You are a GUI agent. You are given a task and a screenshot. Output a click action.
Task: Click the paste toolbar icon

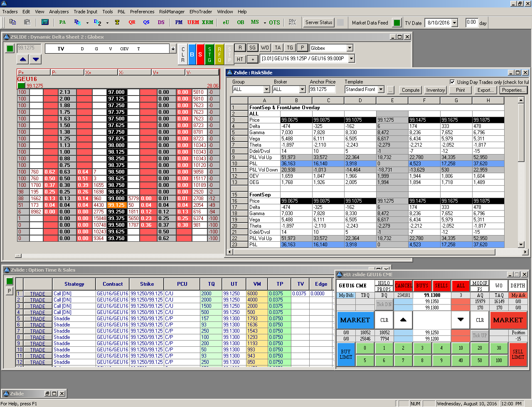[27, 22]
